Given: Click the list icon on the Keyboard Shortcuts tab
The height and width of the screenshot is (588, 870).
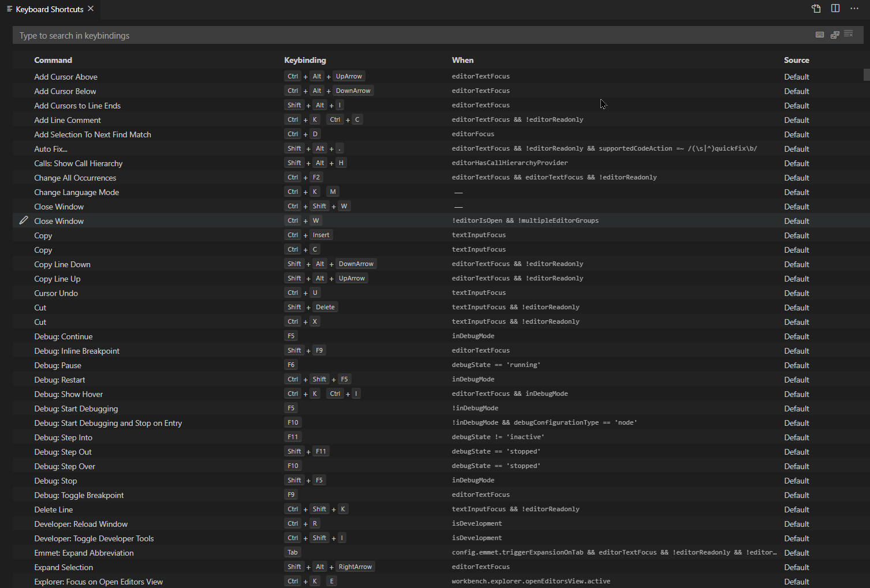Looking at the screenshot, I should [x=8, y=9].
